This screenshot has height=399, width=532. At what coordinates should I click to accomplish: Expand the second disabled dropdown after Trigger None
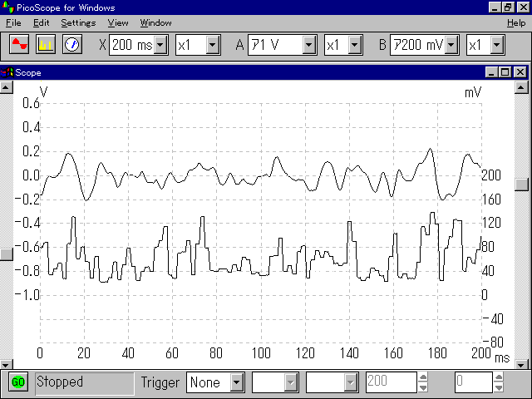pos(350,382)
